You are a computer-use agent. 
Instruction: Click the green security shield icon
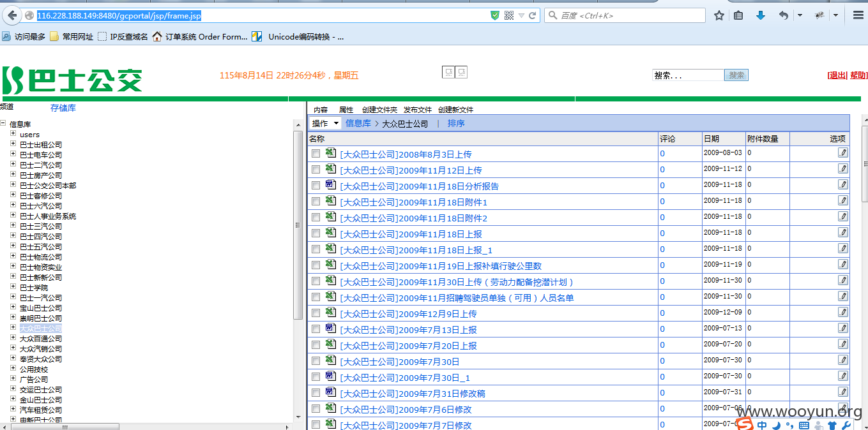(495, 15)
